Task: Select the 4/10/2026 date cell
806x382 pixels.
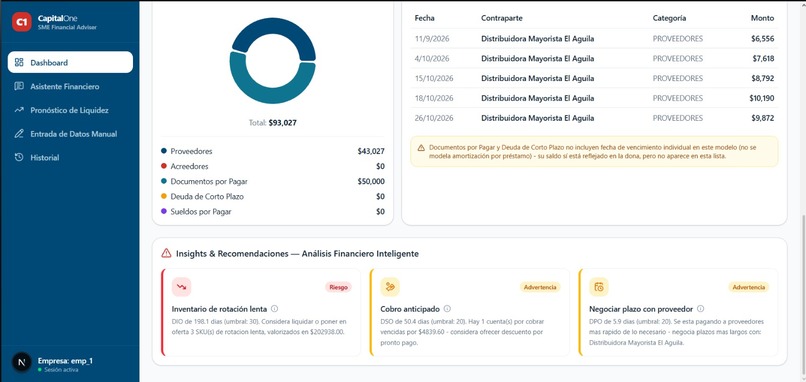Action: coord(432,59)
